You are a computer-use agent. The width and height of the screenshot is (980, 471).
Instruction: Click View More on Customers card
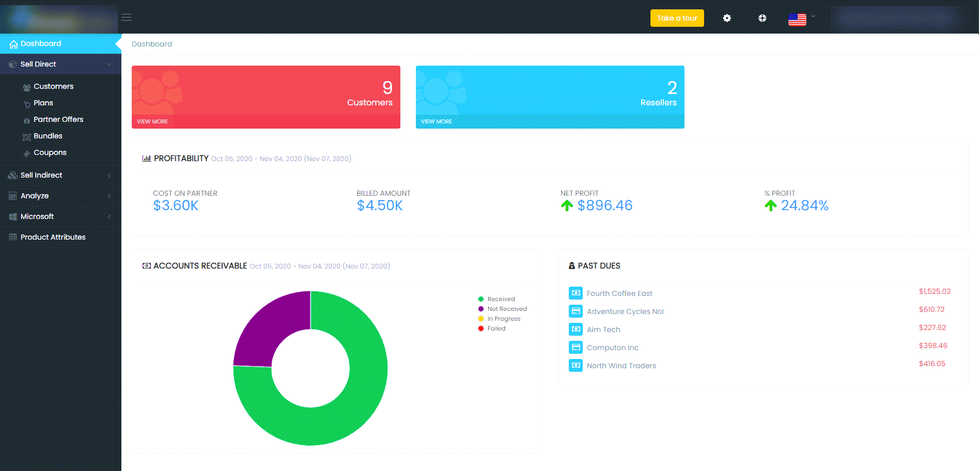(152, 121)
